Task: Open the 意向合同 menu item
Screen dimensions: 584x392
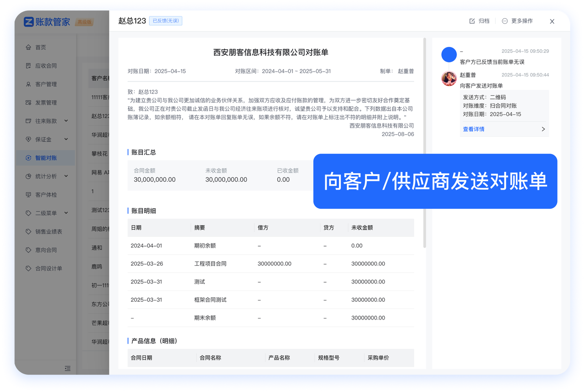Action: click(x=46, y=250)
